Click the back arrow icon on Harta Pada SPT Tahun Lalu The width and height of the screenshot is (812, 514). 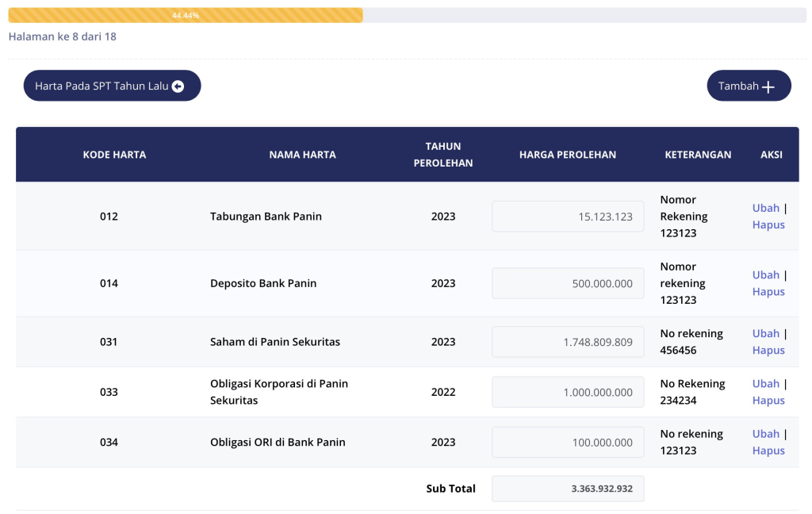tap(178, 86)
